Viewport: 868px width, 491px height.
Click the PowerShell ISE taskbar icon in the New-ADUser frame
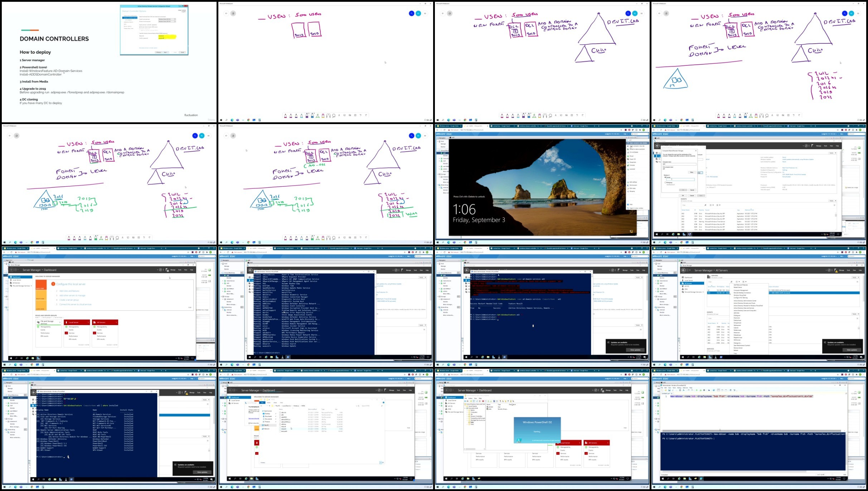[701, 478]
